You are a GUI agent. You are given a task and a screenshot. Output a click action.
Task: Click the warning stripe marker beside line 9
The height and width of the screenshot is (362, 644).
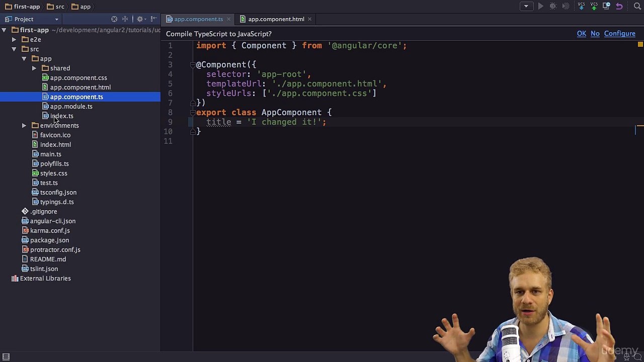pos(640,126)
